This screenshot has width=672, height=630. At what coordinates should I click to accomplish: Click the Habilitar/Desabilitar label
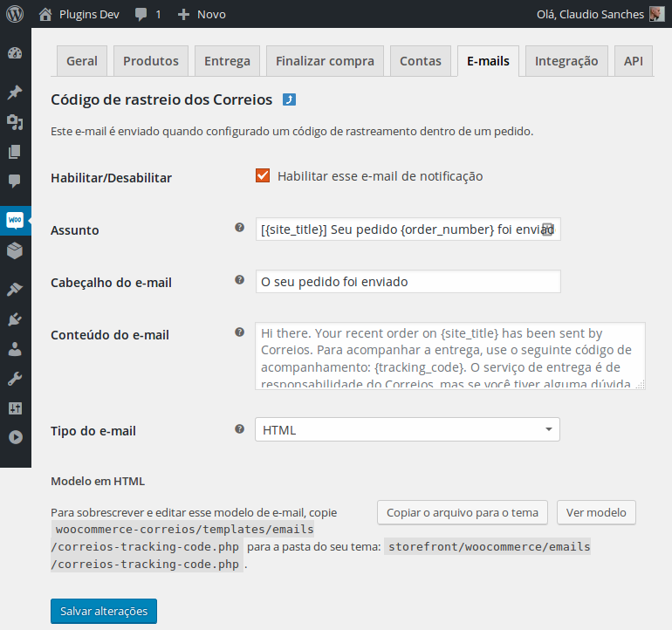coord(111,178)
